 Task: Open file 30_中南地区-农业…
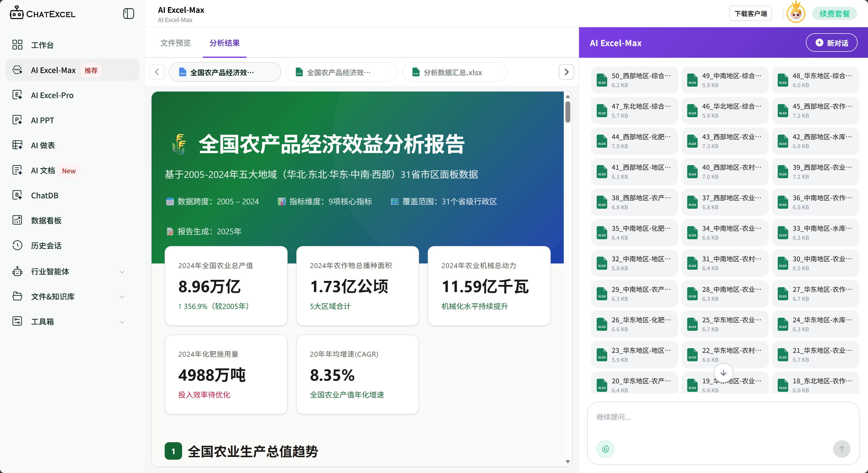[815, 263]
